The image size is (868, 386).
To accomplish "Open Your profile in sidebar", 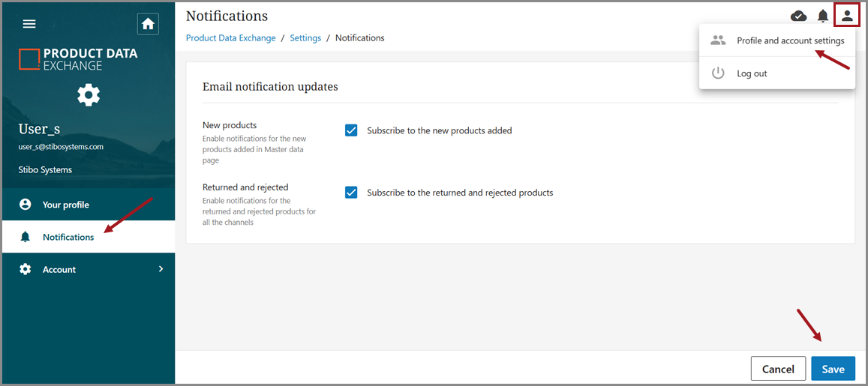I will (65, 205).
